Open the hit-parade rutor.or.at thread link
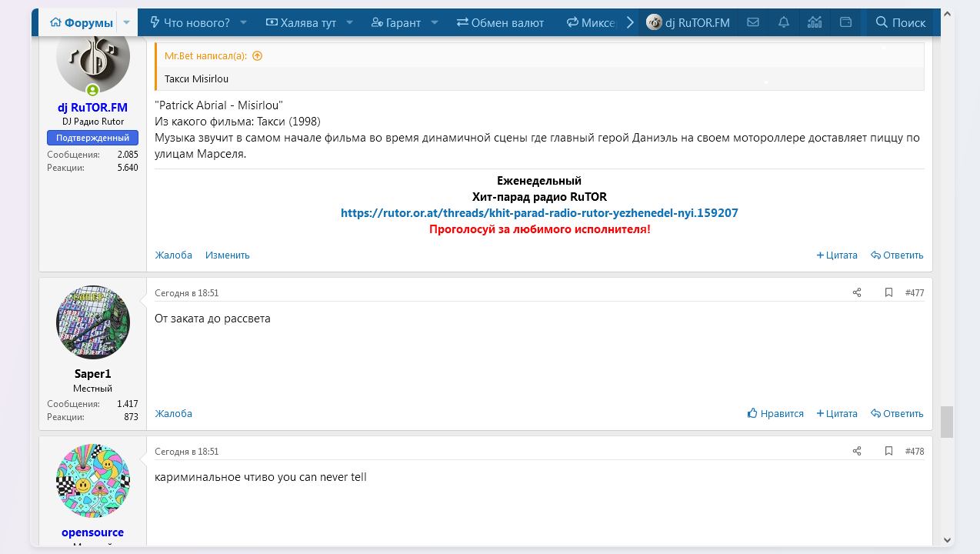 click(x=539, y=212)
